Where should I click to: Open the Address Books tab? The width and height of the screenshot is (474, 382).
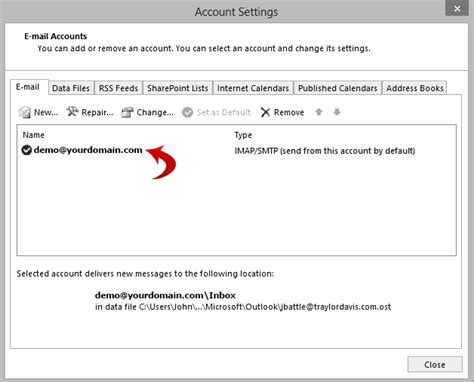click(x=415, y=88)
